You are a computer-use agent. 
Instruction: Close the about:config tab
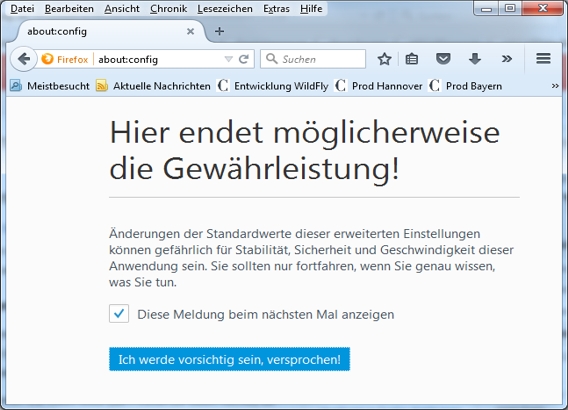coord(191,32)
